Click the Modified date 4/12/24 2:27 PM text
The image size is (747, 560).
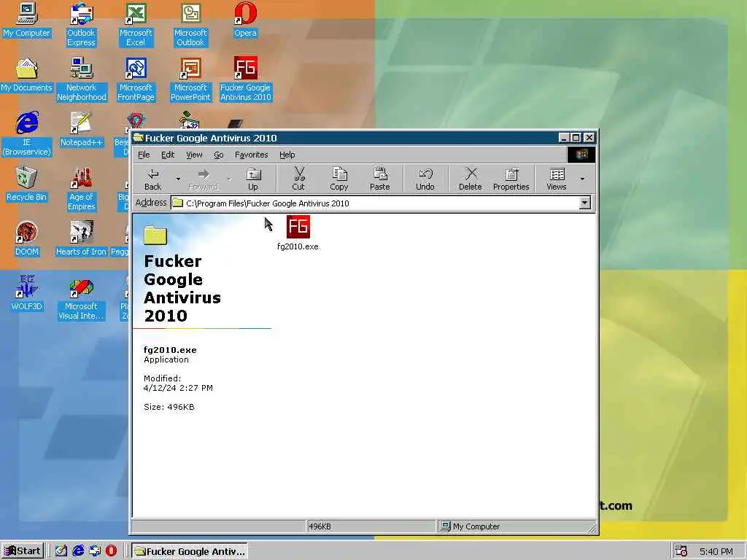click(178, 388)
